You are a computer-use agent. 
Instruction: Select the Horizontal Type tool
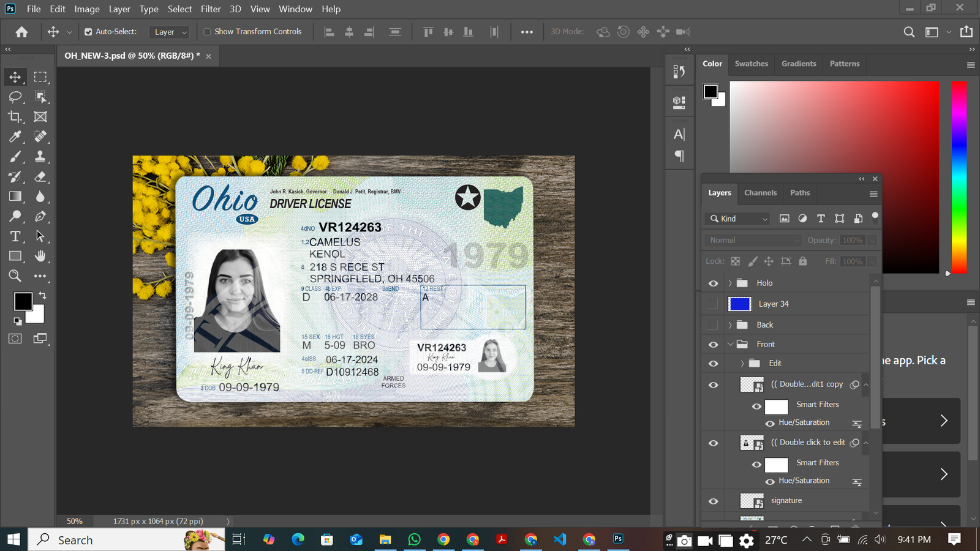pos(15,236)
